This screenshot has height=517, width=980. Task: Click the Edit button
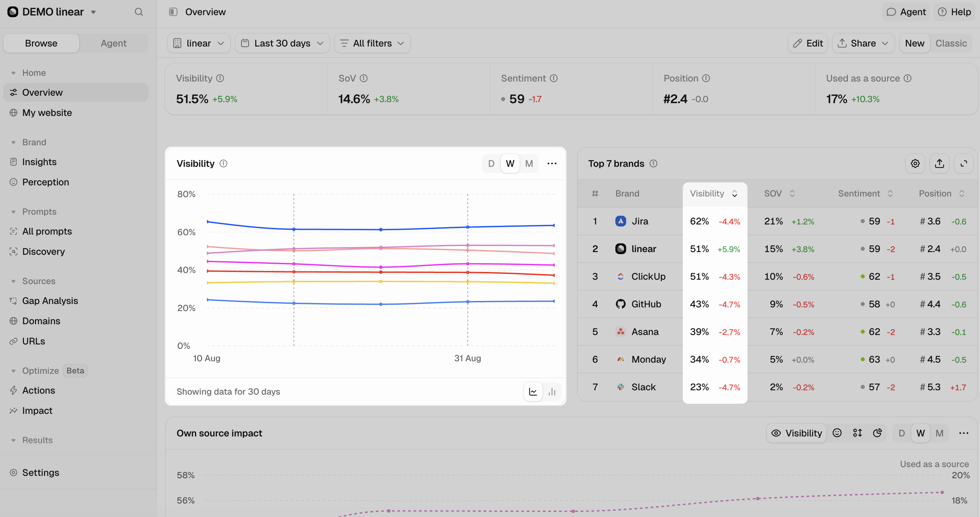[808, 43]
